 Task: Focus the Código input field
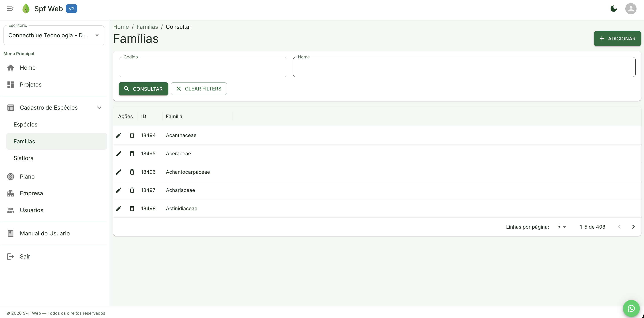pos(203,67)
